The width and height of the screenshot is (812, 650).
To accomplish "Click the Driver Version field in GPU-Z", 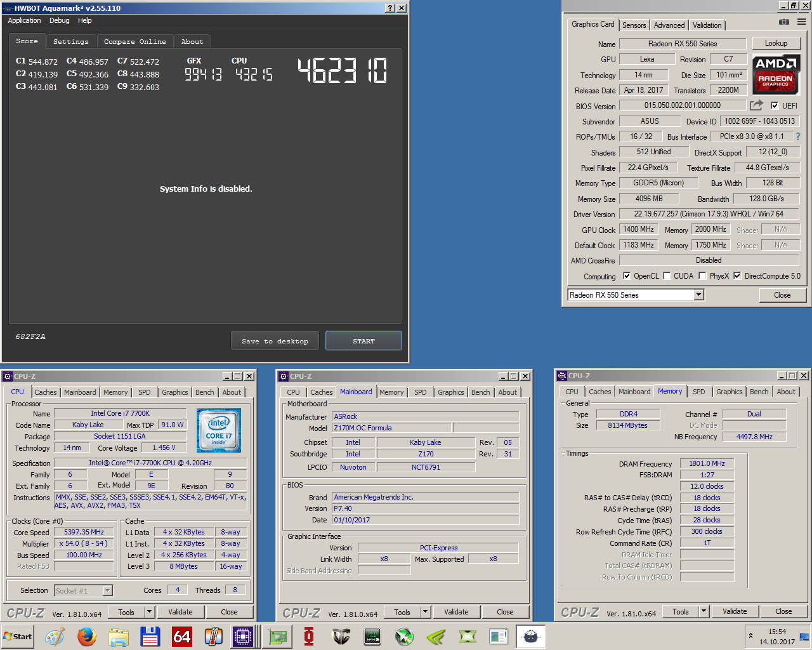I will tap(709, 214).
